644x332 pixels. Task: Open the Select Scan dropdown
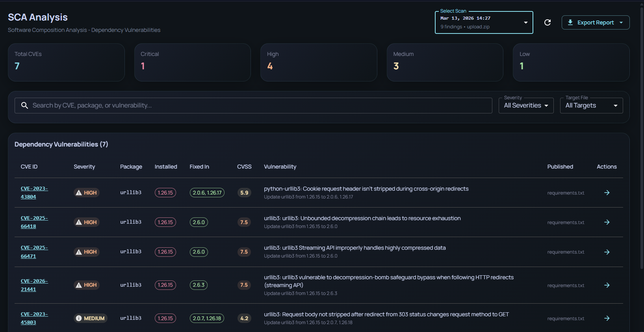(484, 22)
